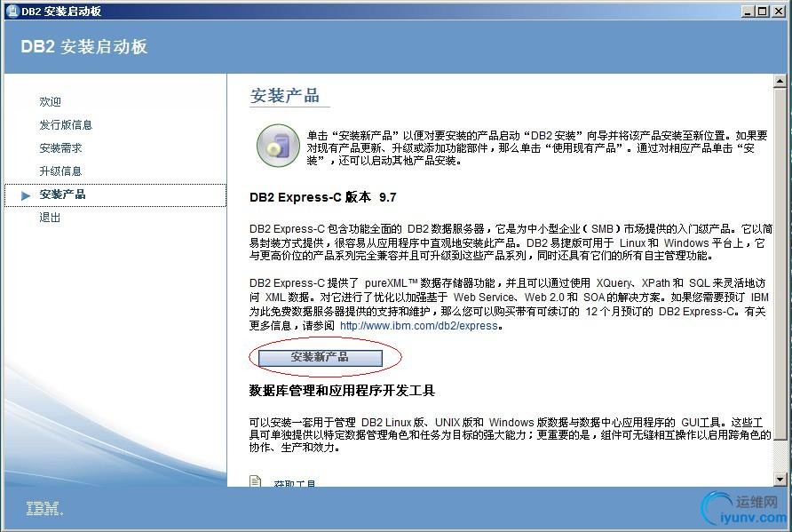
Task: Click the document icon beside 获取工具
Action: tap(256, 481)
